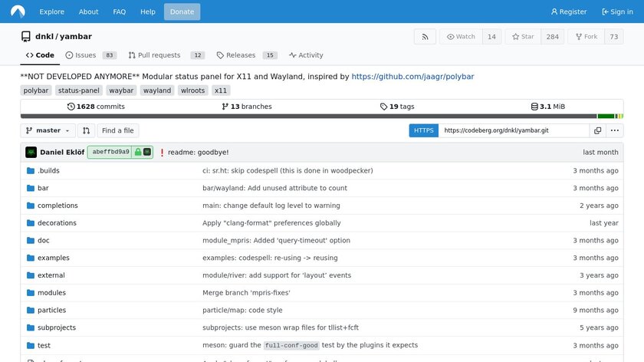The image size is (644, 362).
Task: Open the RSS feed icon button
Action: pyautogui.click(x=425, y=37)
